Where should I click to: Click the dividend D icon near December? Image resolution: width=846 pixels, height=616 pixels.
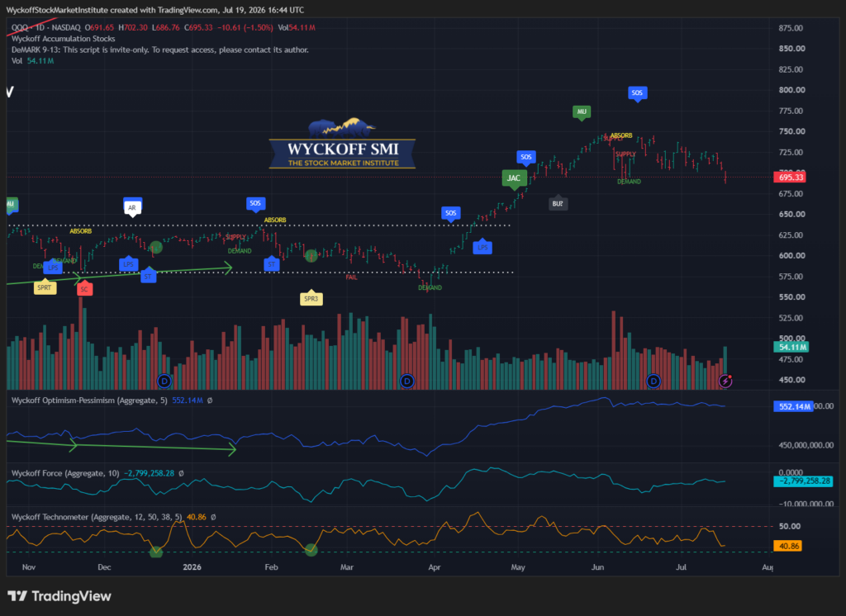pos(164,381)
